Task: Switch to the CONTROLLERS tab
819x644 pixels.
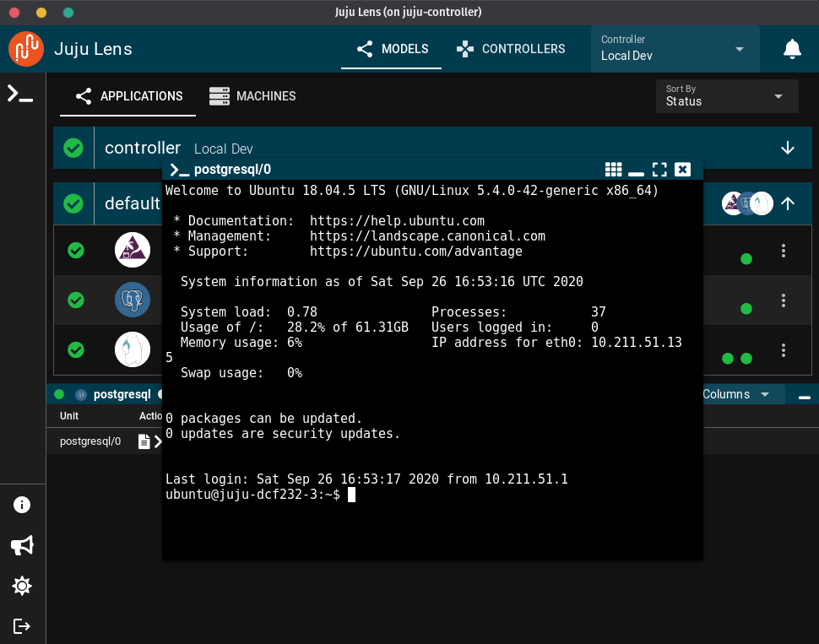Action: tap(511, 49)
